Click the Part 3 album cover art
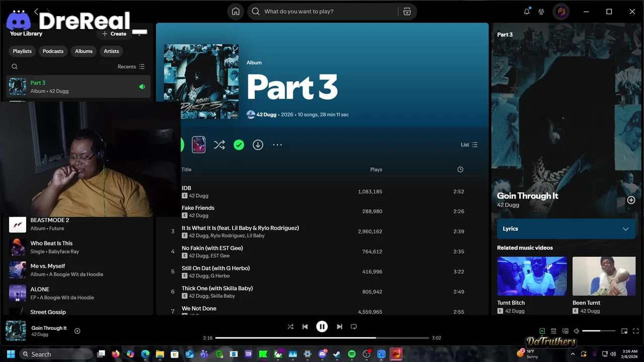 click(x=201, y=81)
